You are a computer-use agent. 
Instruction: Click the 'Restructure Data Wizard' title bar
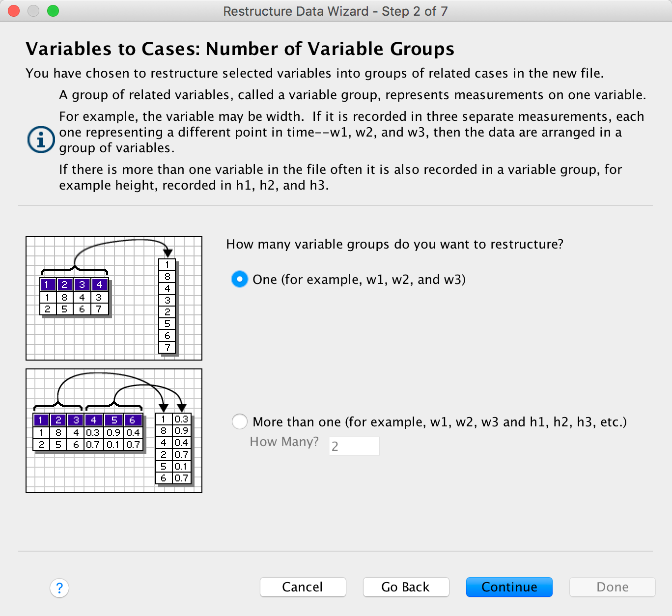click(x=336, y=11)
